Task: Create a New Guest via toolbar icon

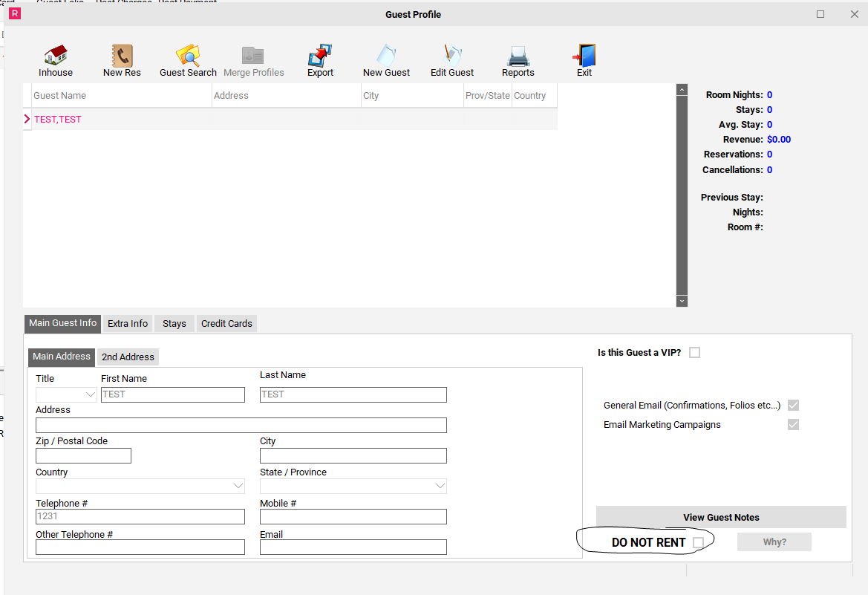Action: 386,56
